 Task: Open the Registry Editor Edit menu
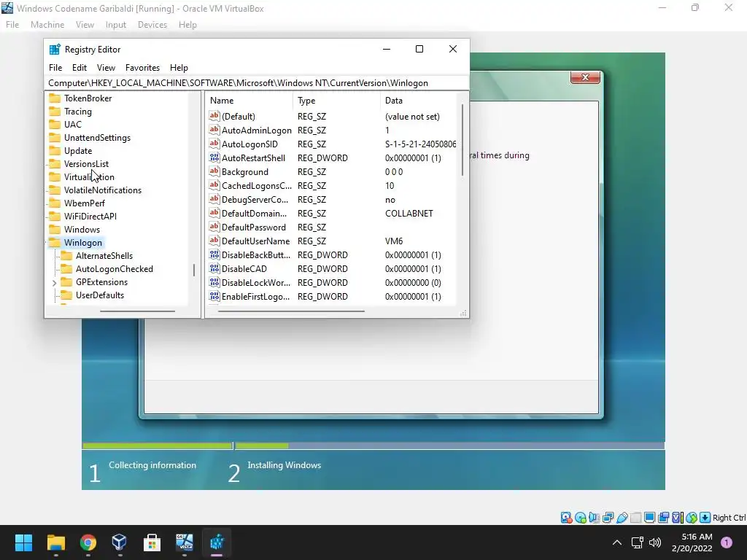pyautogui.click(x=79, y=68)
